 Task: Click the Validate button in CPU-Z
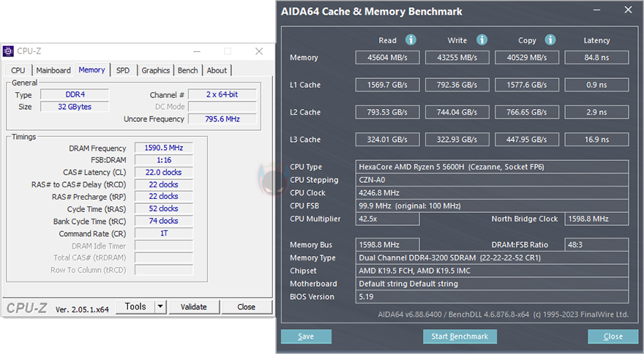pos(194,306)
